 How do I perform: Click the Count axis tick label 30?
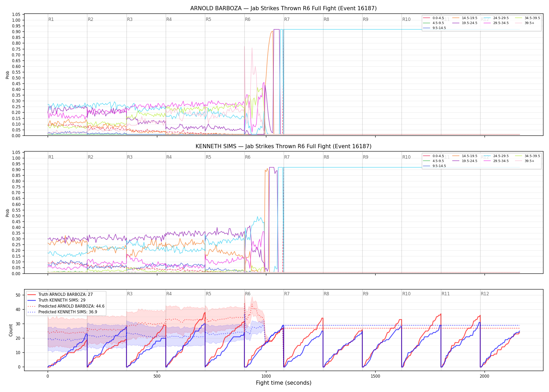18,324
